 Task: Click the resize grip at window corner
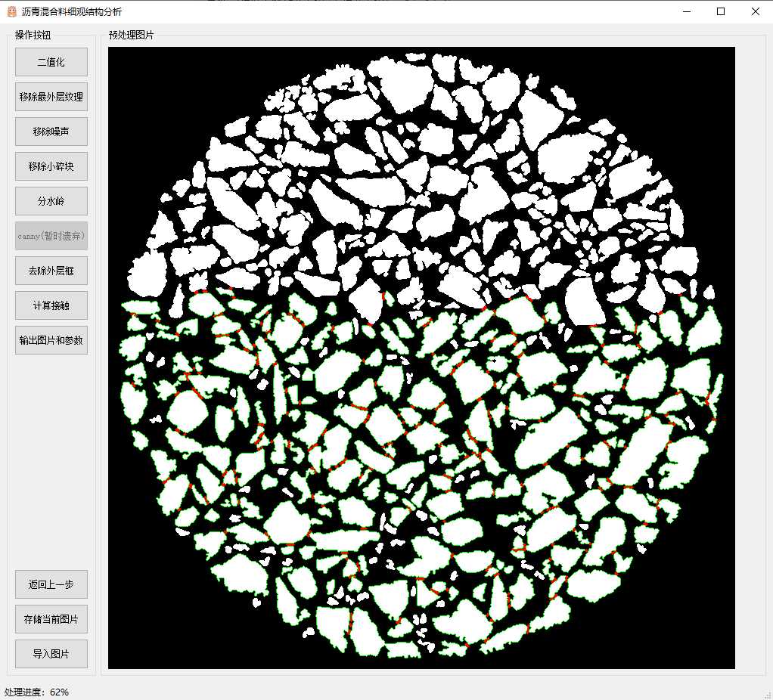[767, 694]
